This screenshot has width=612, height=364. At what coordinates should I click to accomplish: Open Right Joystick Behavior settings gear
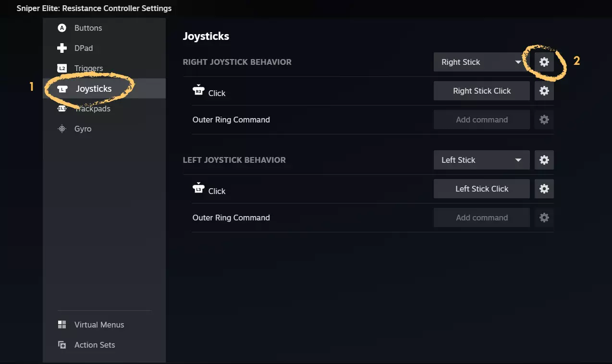tap(544, 62)
